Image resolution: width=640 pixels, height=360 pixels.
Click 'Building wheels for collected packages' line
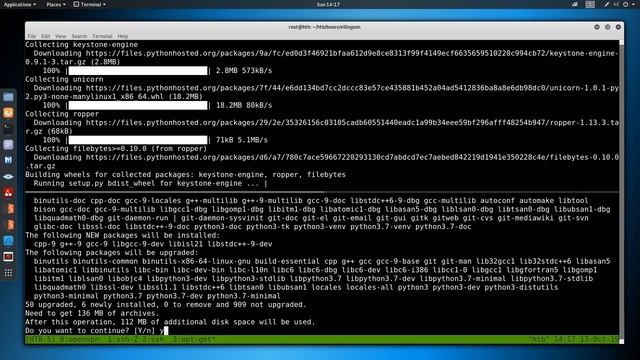click(185, 175)
